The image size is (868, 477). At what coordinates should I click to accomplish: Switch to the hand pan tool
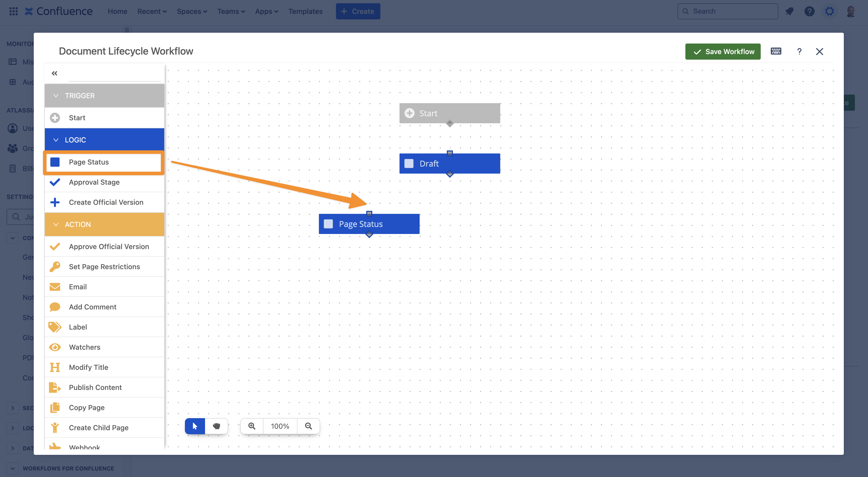tap(216, 426)
